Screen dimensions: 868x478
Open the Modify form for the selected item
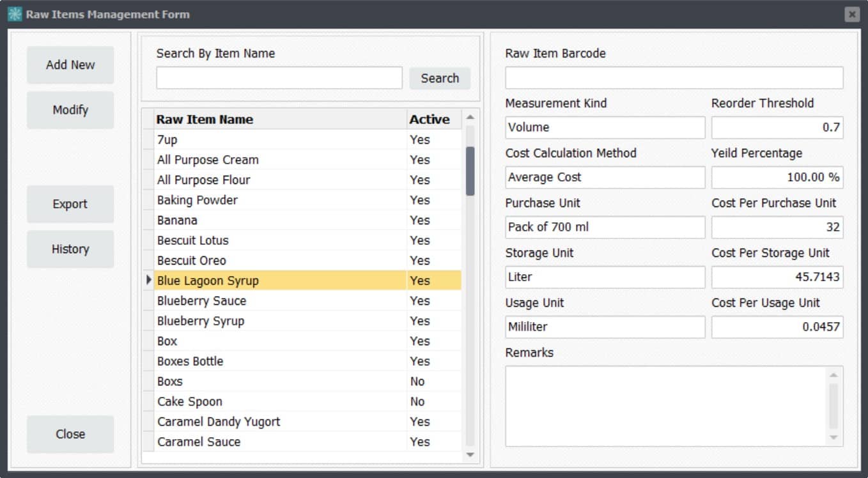point(70,109)
